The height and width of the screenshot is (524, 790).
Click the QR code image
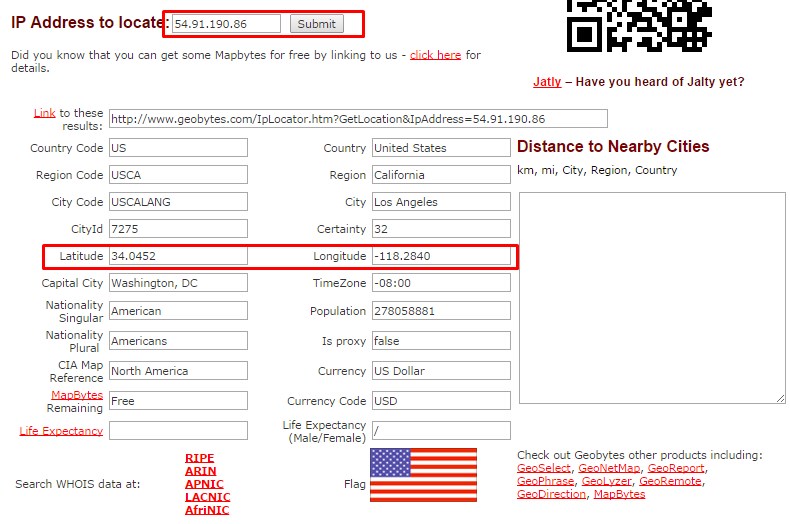[x=639, y=26]
